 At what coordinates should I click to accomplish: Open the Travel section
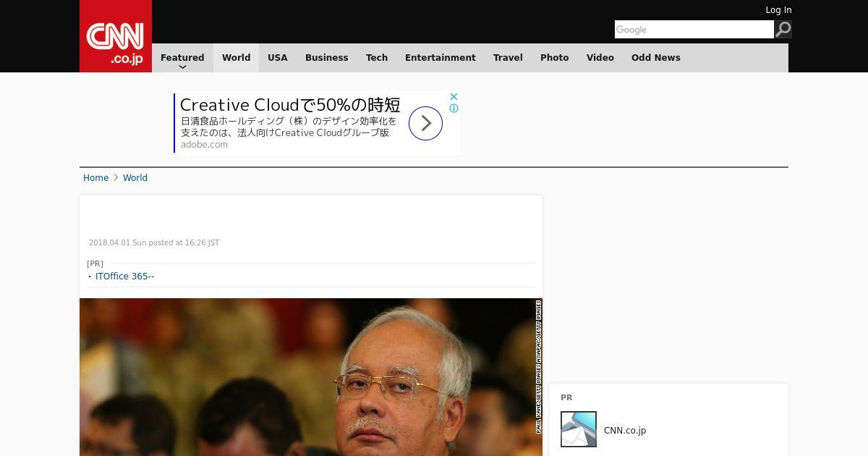[508, 58]
